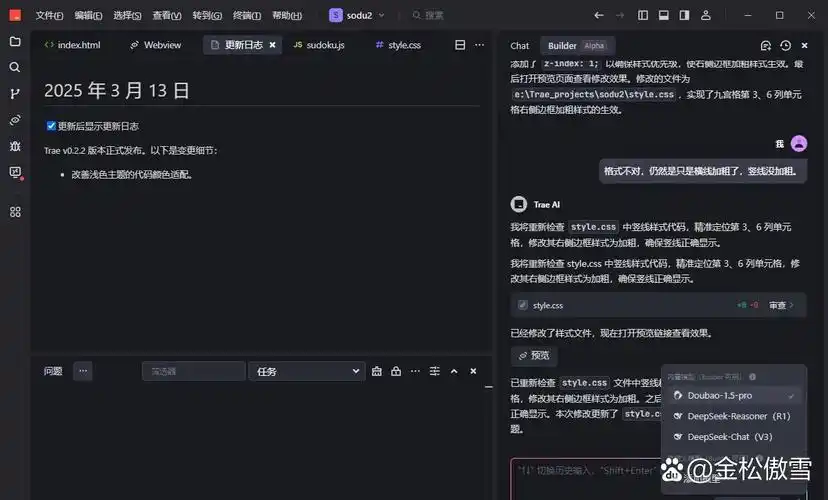Open the 转到 menu

[207, 15]
